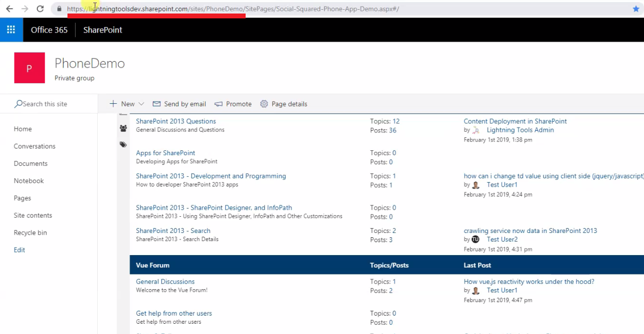Click Posts count 3 for Search forum
This screenshot has width=644, height=334.
point(391,240)
